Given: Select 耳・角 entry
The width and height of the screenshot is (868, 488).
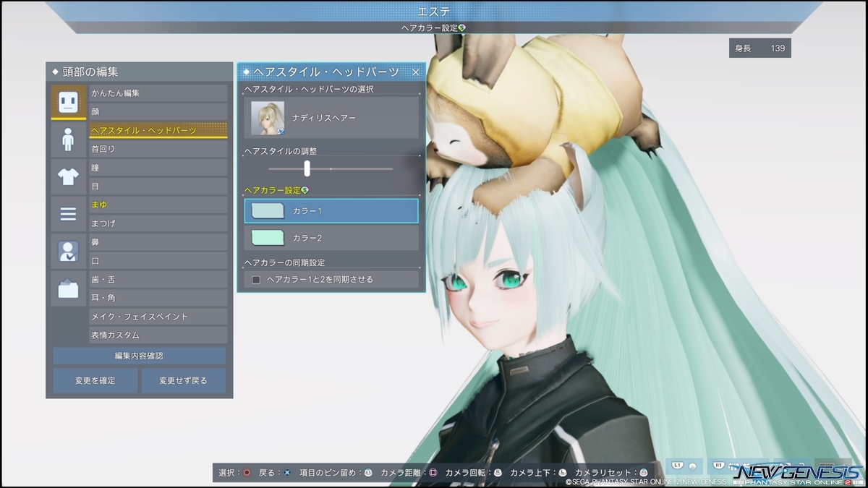Looking at the screenshot, I should tap(158, 298).
